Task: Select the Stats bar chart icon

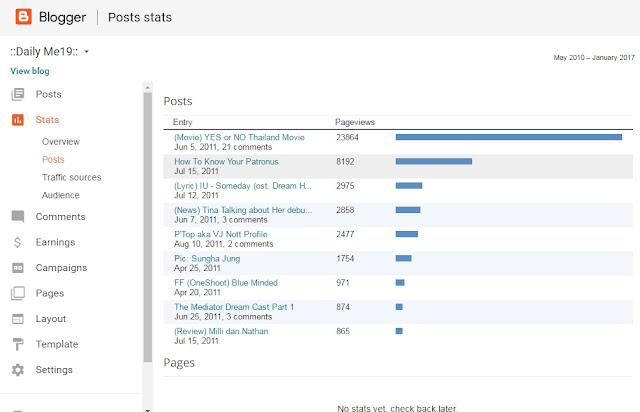Action: pyautogui.click(x=18, y=120)
